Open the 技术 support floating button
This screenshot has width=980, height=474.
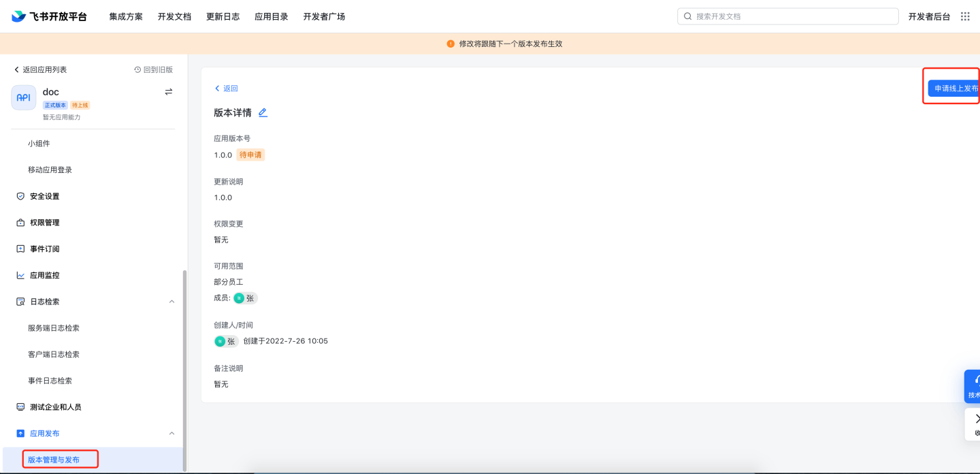973,386
